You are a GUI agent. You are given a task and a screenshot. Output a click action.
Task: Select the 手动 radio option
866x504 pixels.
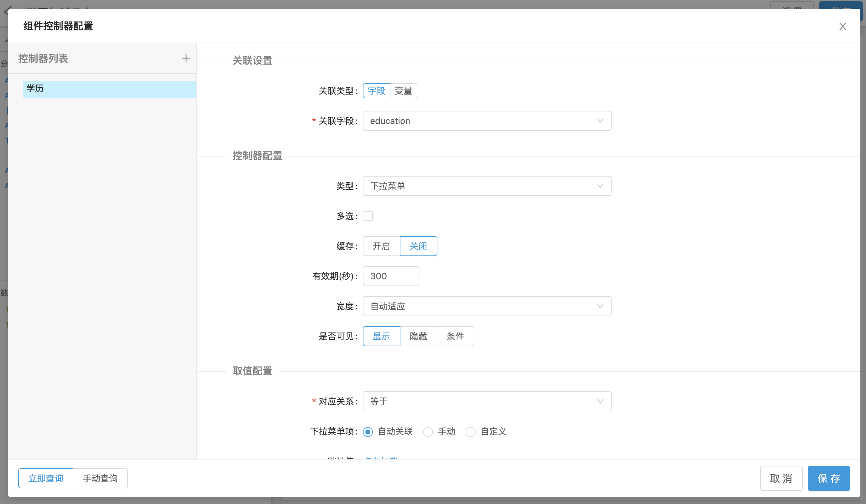(x=428, y=432)
